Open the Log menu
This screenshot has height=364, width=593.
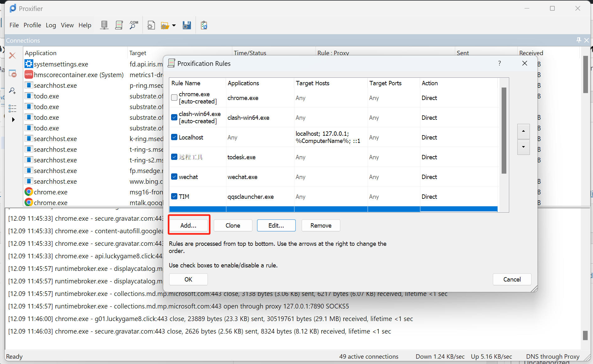coord(51,25)
